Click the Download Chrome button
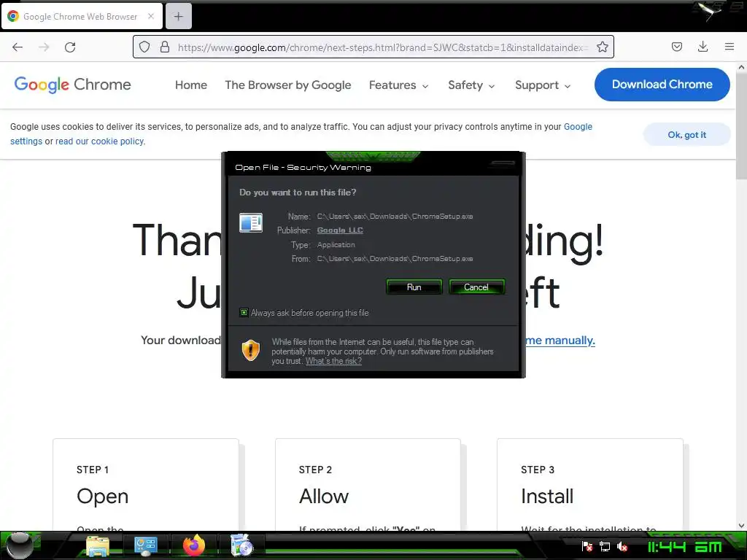The height and width of the screenshot is (560, 747). click(662, 85)
